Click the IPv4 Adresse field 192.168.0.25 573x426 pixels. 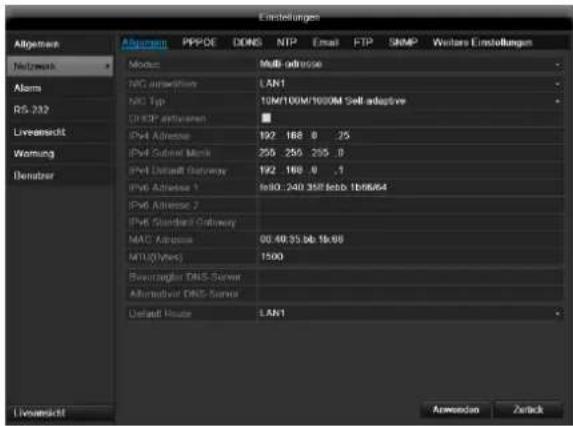click(x=410, y=136)
